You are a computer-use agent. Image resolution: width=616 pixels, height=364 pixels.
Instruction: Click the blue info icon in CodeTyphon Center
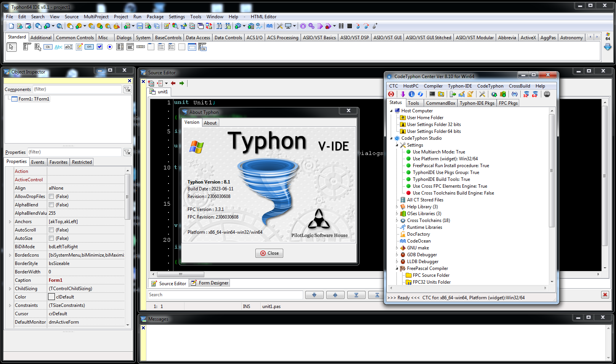(x=412, y=94)
